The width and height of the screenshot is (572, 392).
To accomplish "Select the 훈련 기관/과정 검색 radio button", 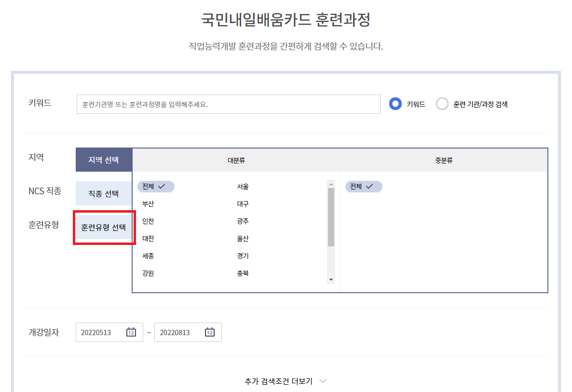I will point(442,104).
